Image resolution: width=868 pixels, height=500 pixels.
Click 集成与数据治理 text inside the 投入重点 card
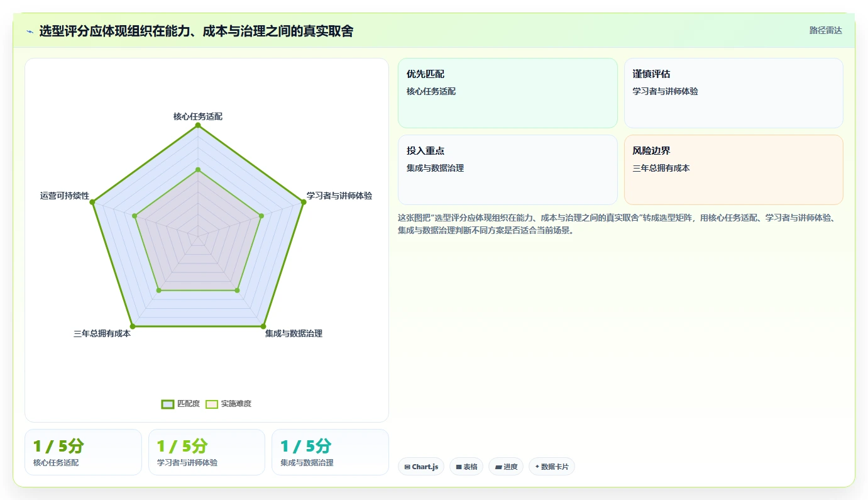point(436,168)
